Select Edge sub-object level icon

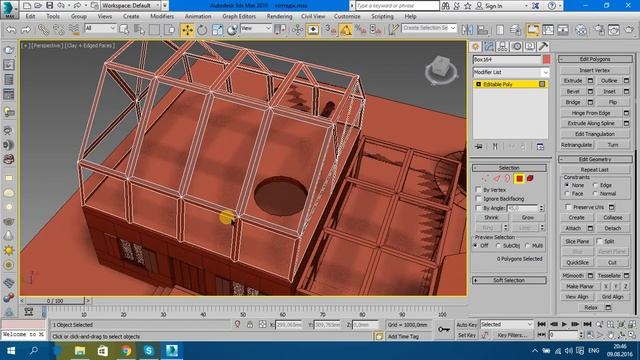click(496, 178)
